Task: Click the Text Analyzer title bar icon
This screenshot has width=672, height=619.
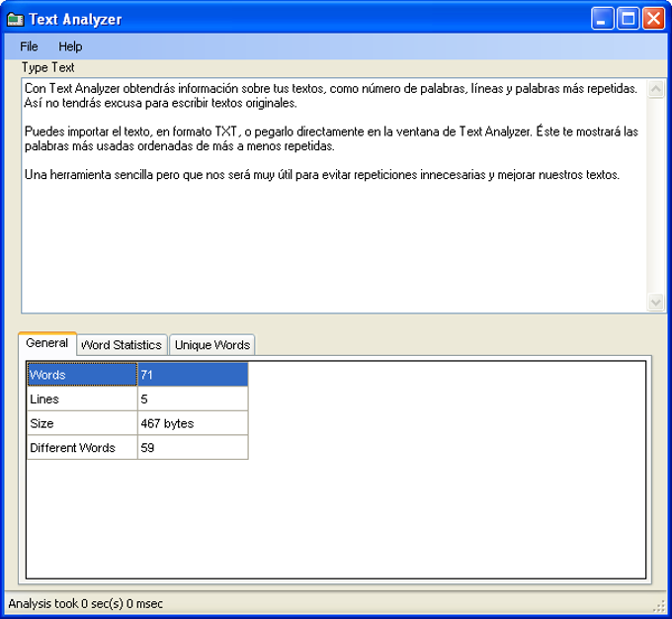Action: [16, 20]
